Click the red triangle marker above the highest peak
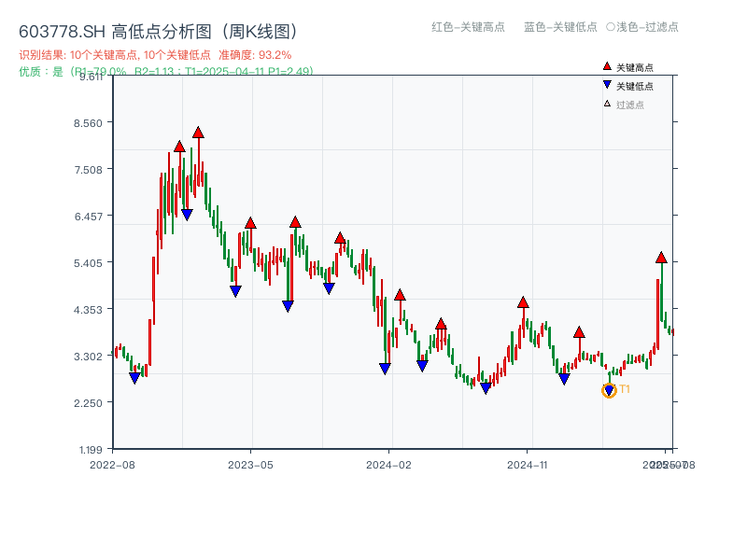Screen dimensions: 747x560 click(198, 133)
